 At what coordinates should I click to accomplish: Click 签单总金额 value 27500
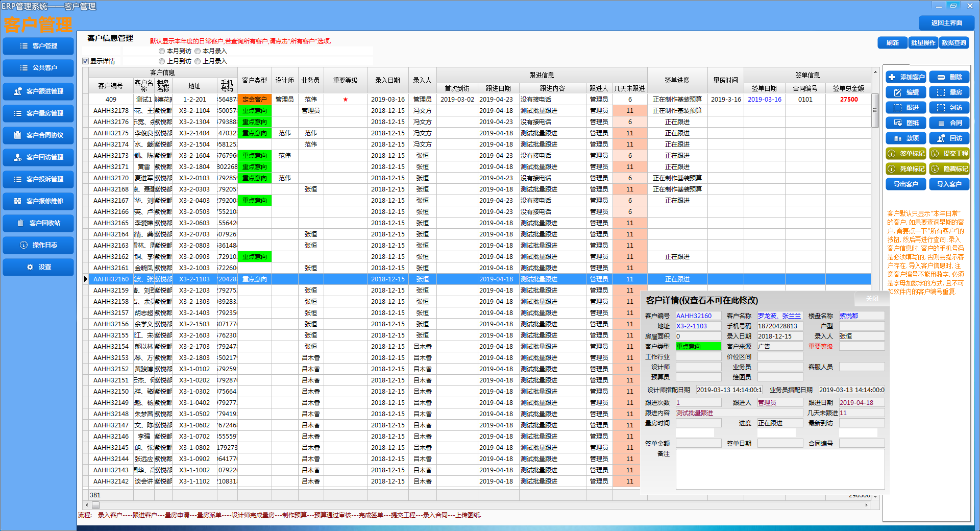[849, 100]
